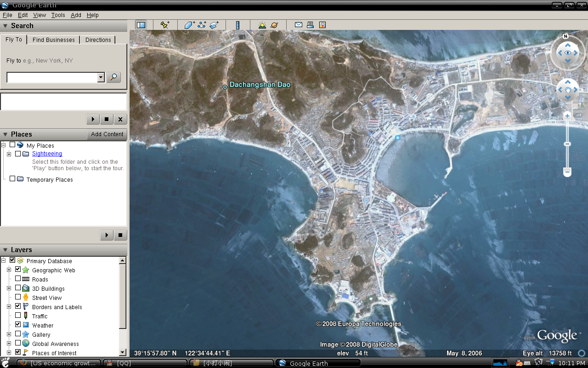This screenshot has width=588, height=368.
Task: Collapse Primary Database tree
Action: [4, 261]
